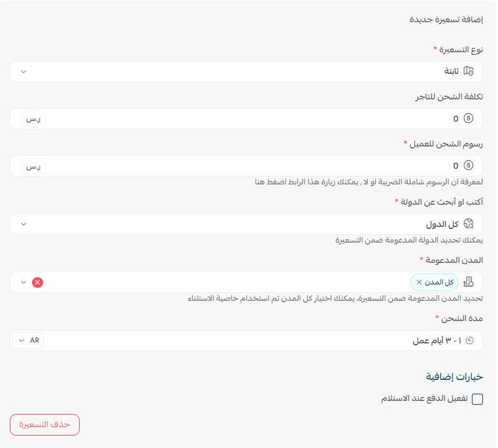This screenshot has width=498, height=448.
Task: Open the نوع التسعيرة dropdown showing ثابتة
Action: 246,71
